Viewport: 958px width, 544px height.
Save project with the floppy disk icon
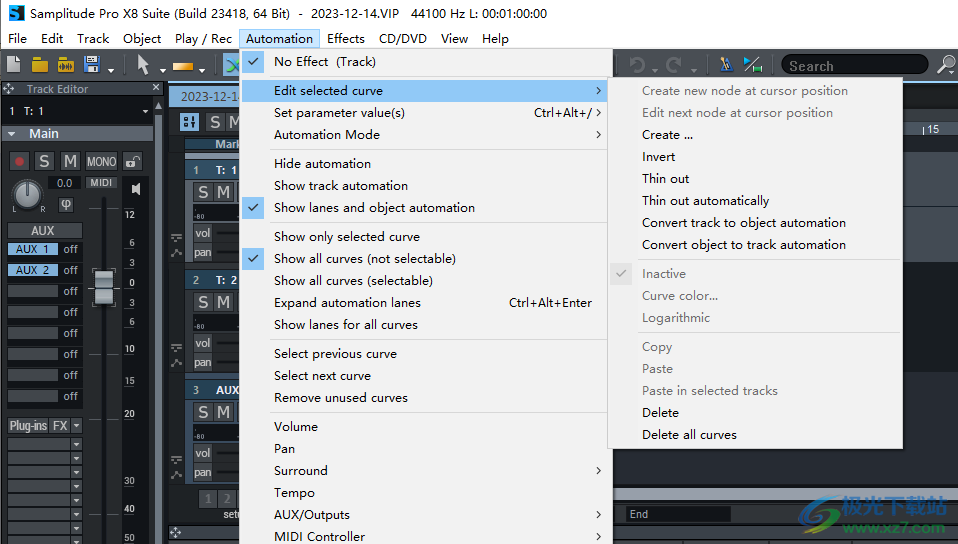92,64
